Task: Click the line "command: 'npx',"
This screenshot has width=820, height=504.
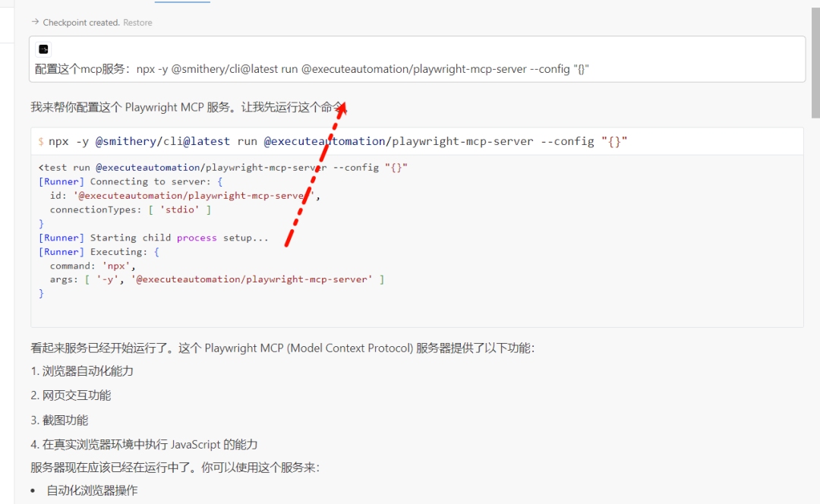Action: (93, 266)
